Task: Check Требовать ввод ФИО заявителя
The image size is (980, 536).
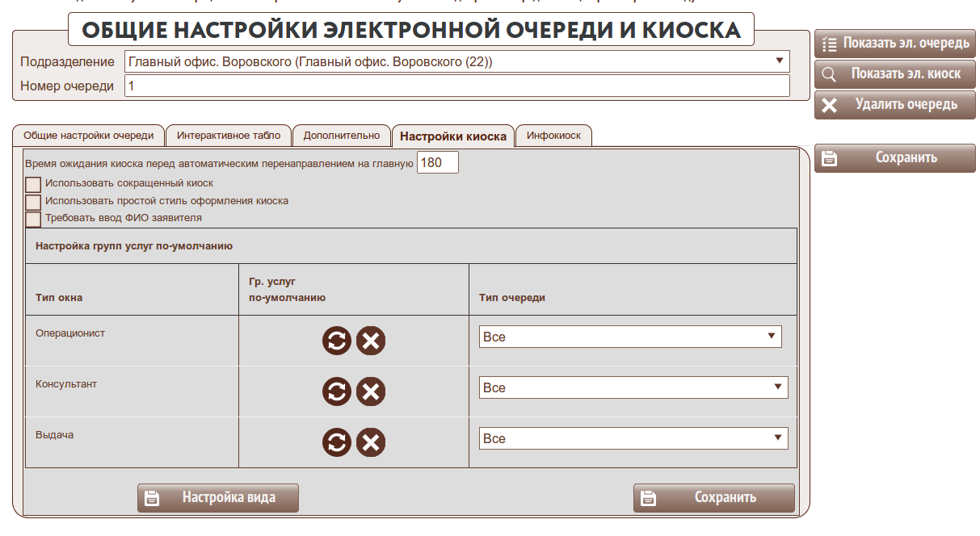Action: pos(33,219)
